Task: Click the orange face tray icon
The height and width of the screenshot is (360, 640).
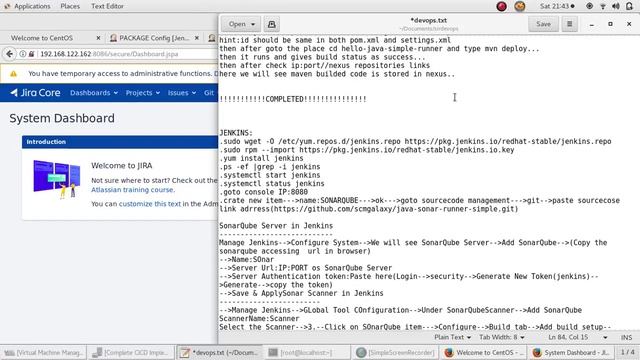Action: click(x=520, y=6)
